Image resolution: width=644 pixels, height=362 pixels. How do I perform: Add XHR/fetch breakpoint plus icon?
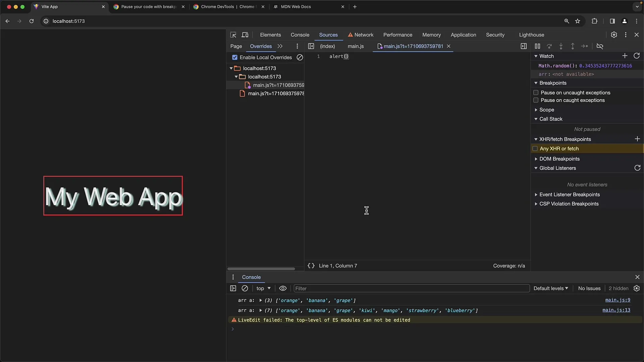pos(637,139)
